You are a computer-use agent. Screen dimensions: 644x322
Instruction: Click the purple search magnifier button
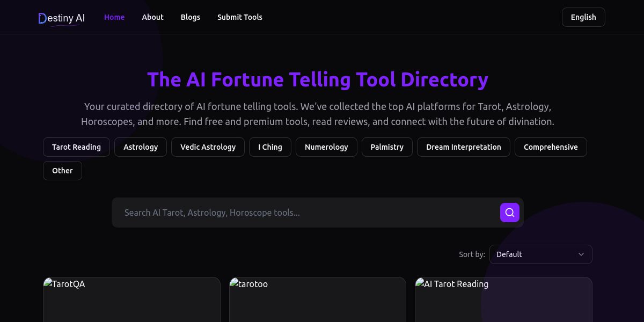point(510,213)
